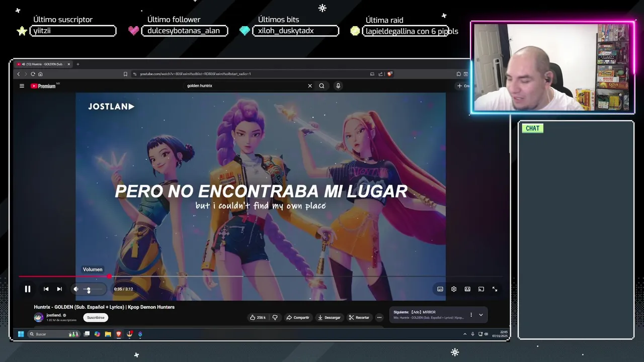The height and width of the screenshot is (362, 644).
Task: Open the Siguiente playlist options menu
Action: click(471, 315)
